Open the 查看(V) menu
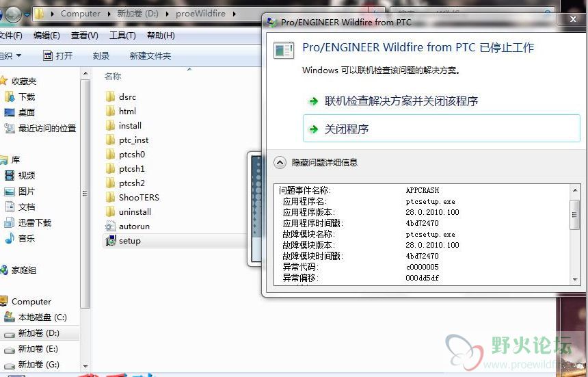 pos(85,36)
